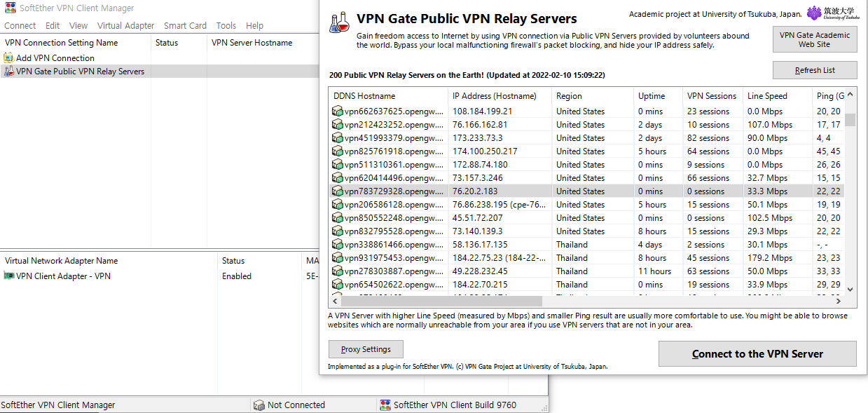Click the University of Tsukuba logo

[832, 14]
